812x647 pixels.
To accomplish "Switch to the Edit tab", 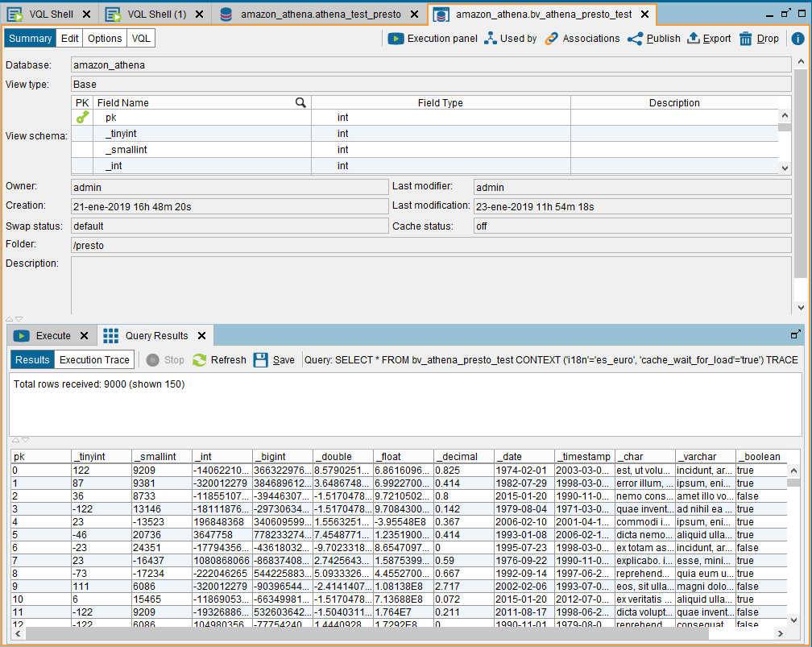I will [x=70, y=39].
